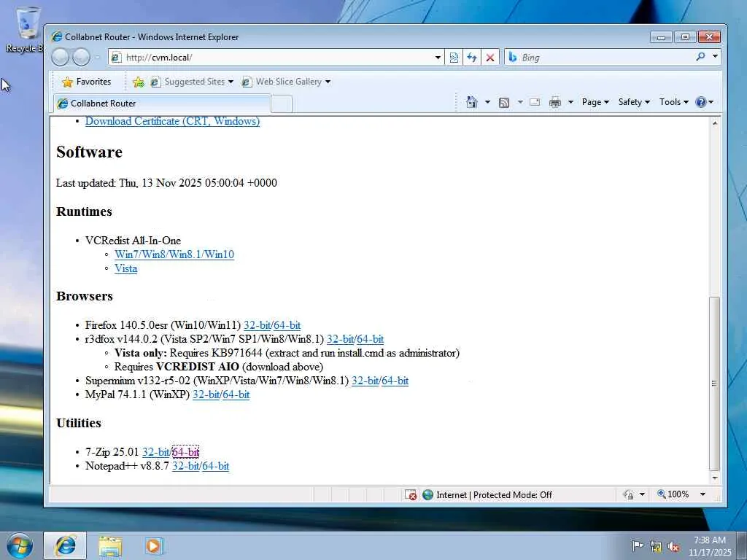Toggle Compatibility View icon
This screenshot has width=747, height=560.
(454, 58)
